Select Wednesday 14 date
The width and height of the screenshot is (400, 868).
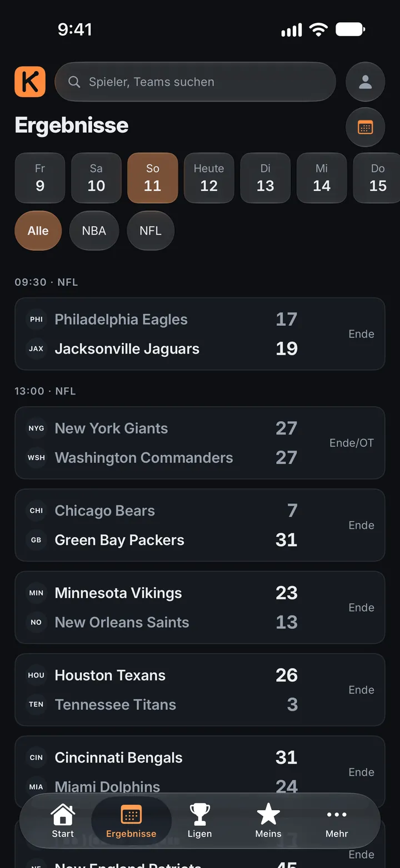322,178
